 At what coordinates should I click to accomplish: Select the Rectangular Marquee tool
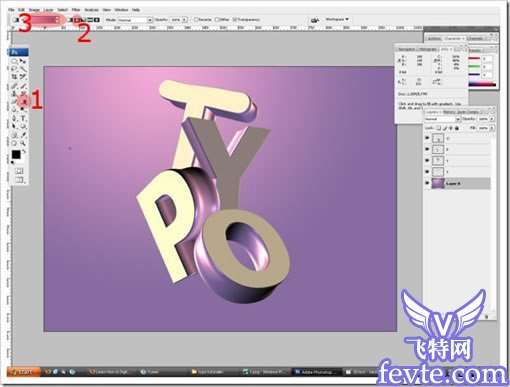14,61
